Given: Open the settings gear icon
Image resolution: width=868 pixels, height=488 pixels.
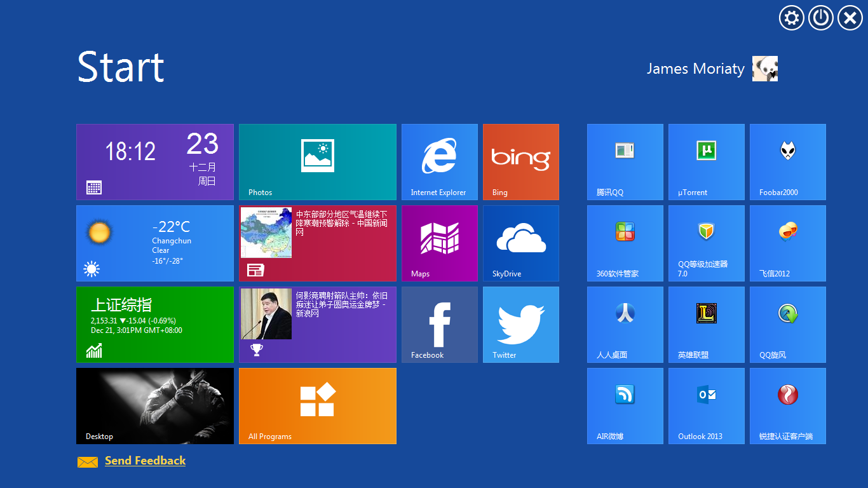Looking at the screenshot, I should (792, 18).
